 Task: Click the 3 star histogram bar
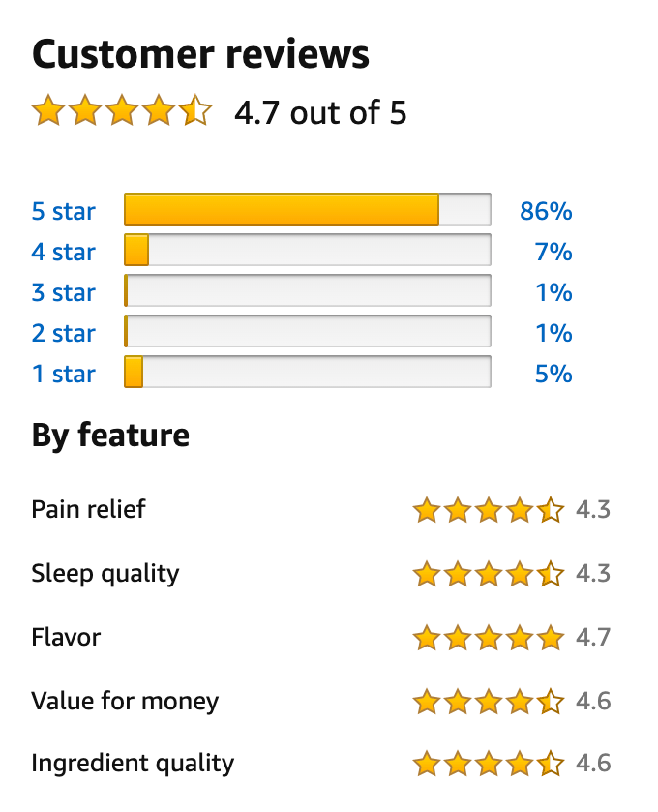point(307,291)
